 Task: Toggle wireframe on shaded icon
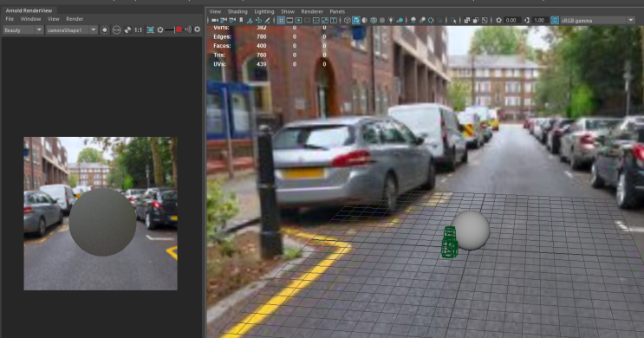(374, 20)
